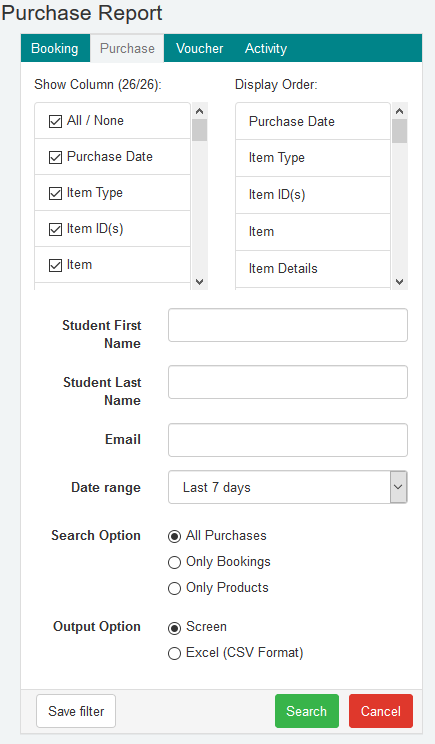Uncheck the Purchase Date column checkbox
Viewport: 435px width, 744px height.
click(x=56, y=157)
